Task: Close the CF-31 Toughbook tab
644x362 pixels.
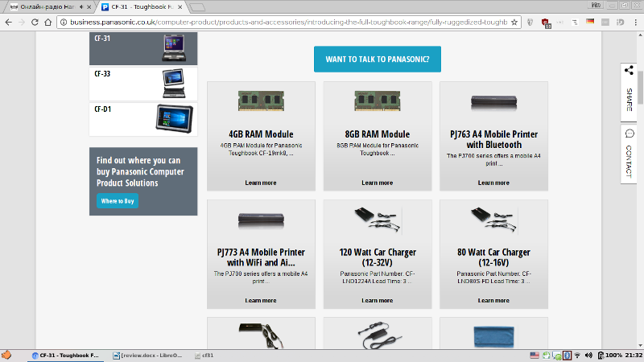Action: tap(180, 7)
